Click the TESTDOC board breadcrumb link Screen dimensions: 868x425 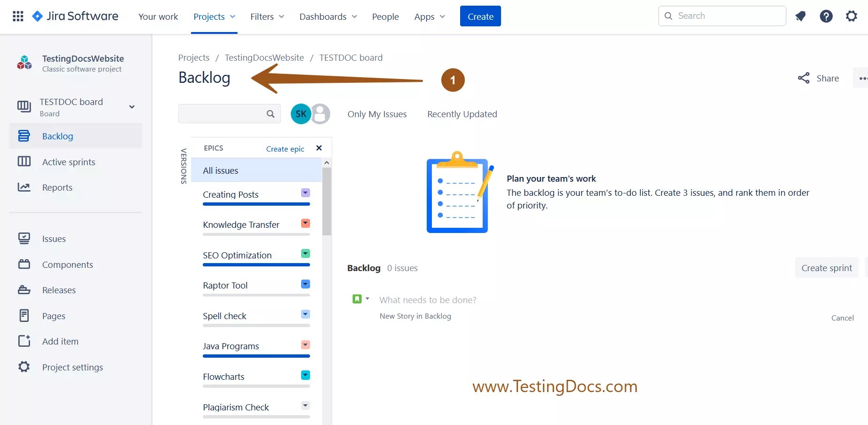coord(351,57)
